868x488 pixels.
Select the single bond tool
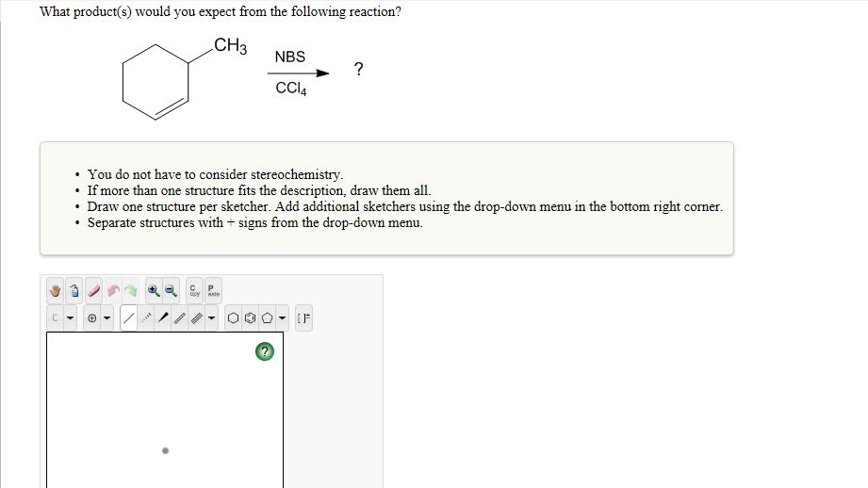129,318
